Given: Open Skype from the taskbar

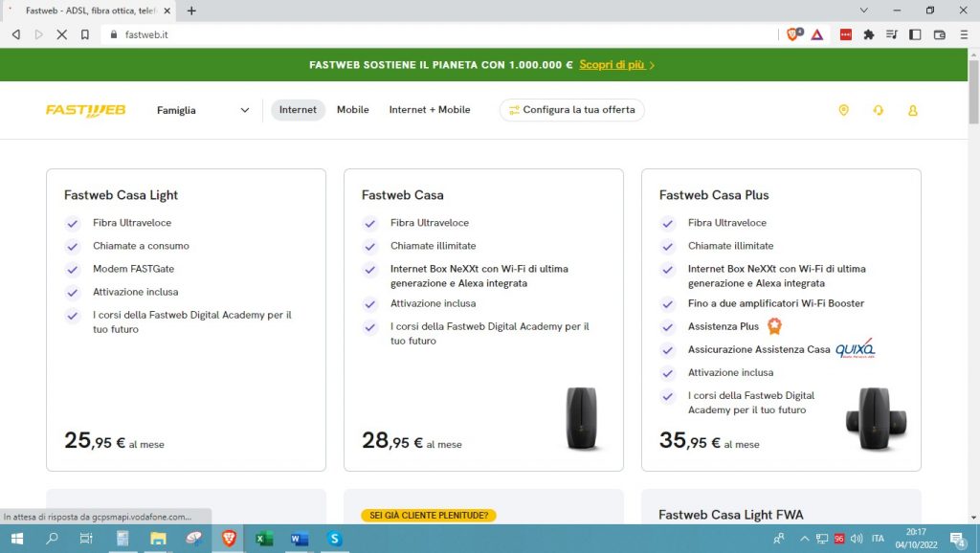Looking at the screenshot, I should pos(334,539).
